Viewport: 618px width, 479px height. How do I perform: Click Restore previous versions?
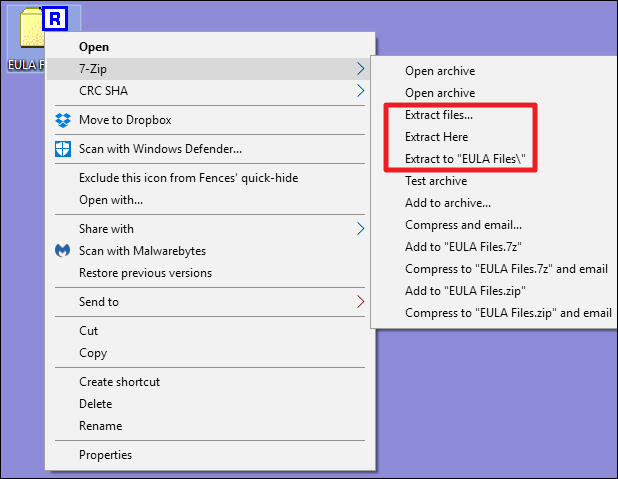(x=145, y=273)
